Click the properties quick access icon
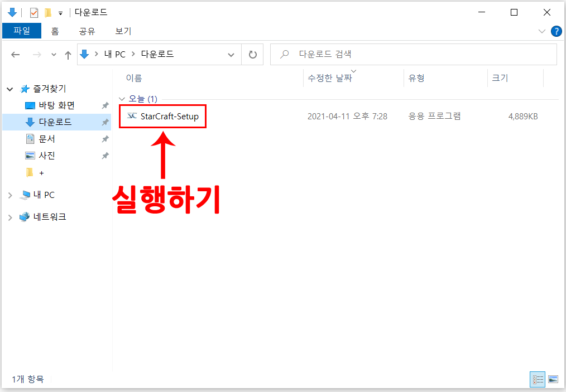The width and height of the screenshot is (566, 392). 34,13
